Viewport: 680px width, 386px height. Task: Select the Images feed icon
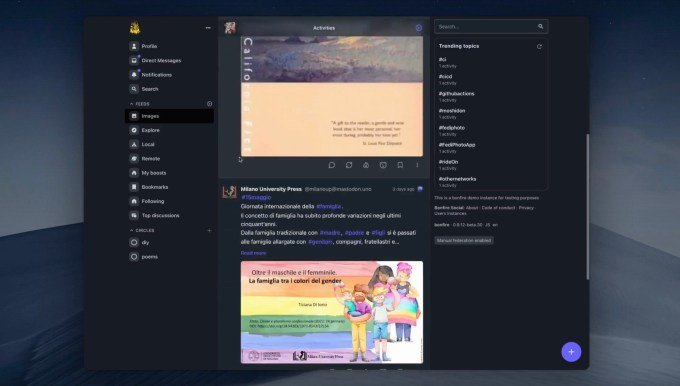click(134, 116)
